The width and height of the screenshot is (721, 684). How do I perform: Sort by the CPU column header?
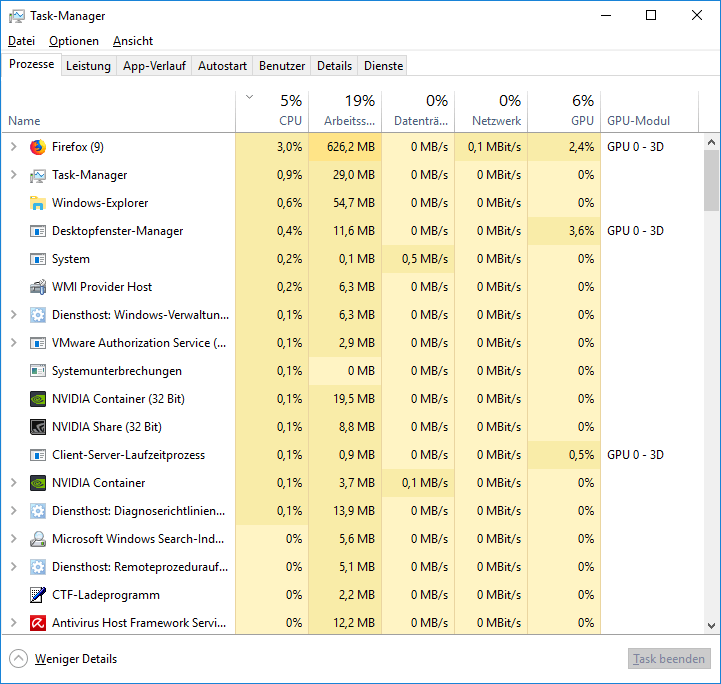272,111
